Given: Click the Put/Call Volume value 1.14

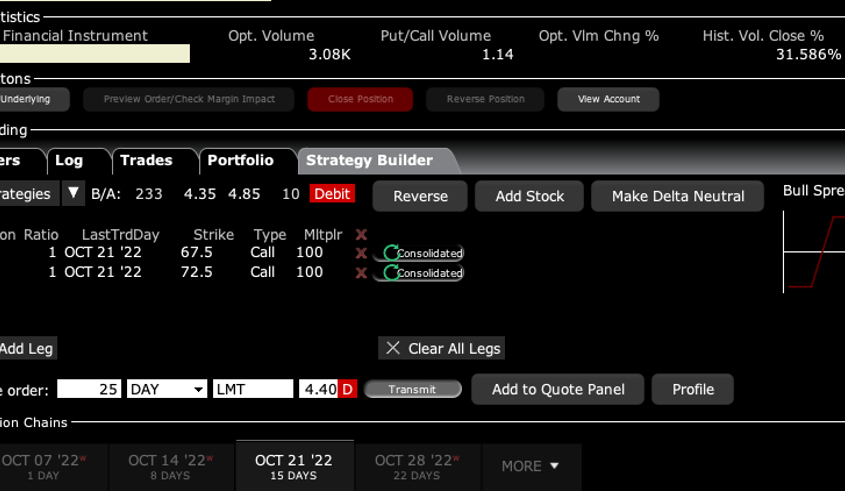Looking at the screenshot, I should pyautogui.click(x=497, y=54).
